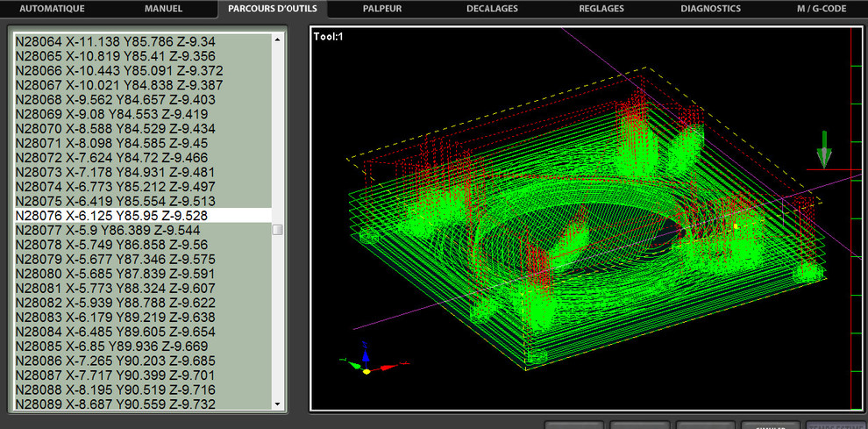Open the DIAGNOSTICS tab

click(x=710, y=9)
